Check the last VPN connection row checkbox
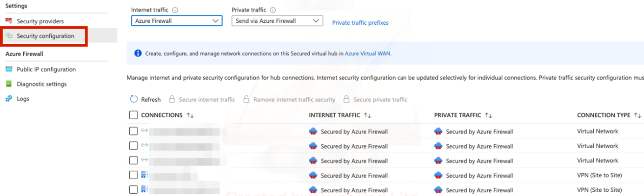Screen dimensions: 644x196 pyautogui.click(x=133, y=189)
